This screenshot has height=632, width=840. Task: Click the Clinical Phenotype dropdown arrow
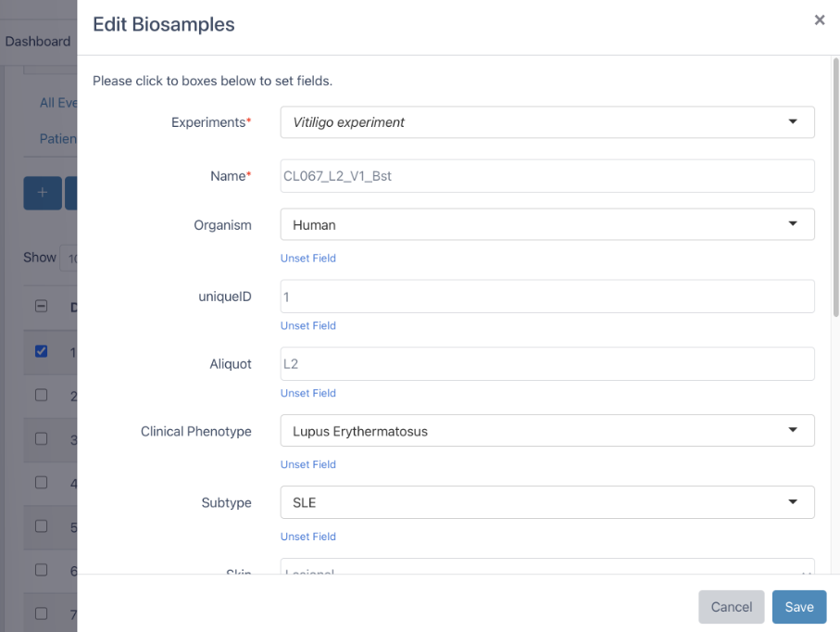(793, 430)
